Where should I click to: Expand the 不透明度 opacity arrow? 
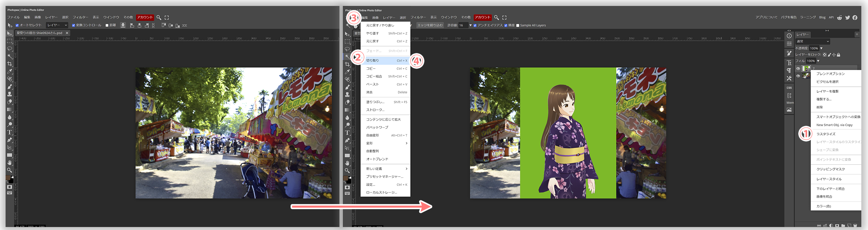pyautogui.click(x=821, y=48)
